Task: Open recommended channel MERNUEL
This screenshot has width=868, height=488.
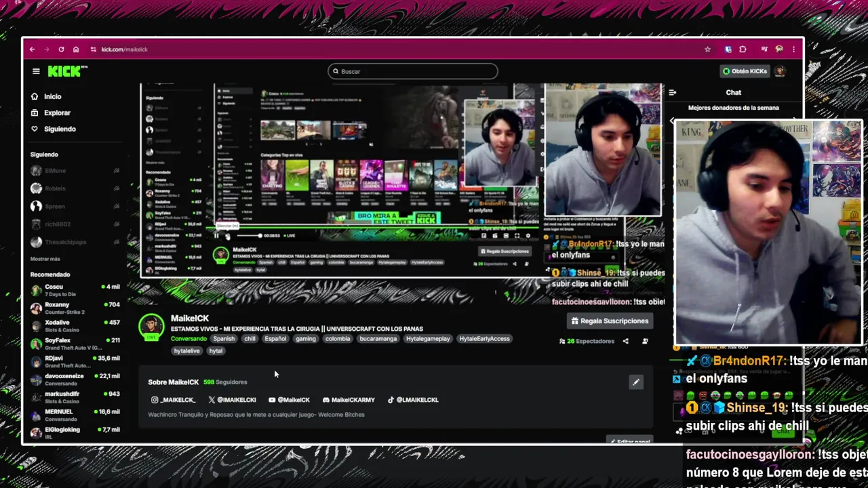Action: 75,415
